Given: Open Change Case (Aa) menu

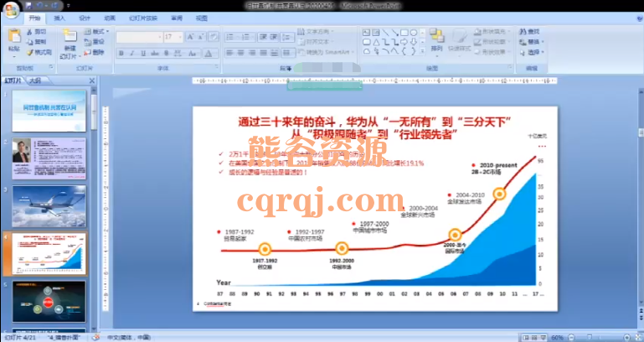Looking at the screenshot, I should (x=193, y=54).
